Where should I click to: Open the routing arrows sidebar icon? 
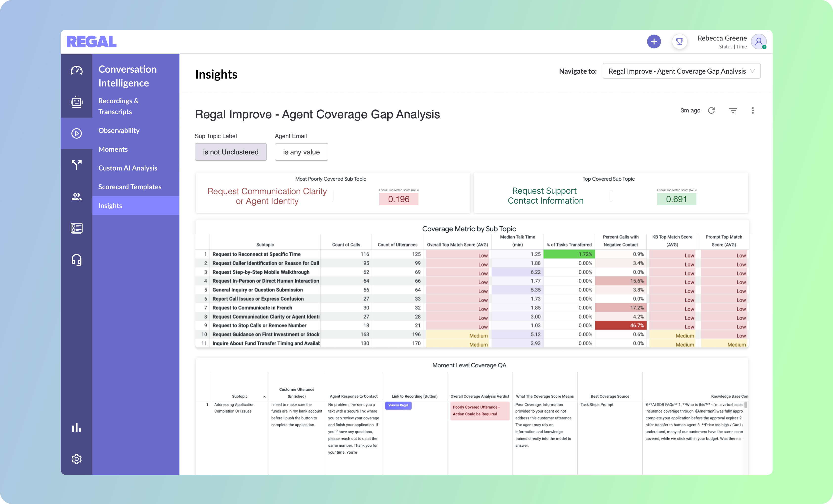[x=76, y=165]
